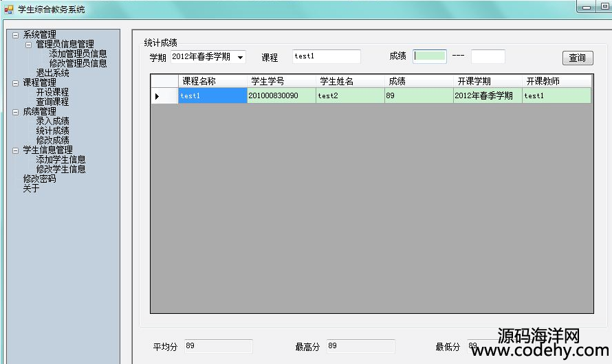The height and width of the screenshot is (364, 612).
Task: Open the 学期 semester dropdown
Action: [241, 57]
